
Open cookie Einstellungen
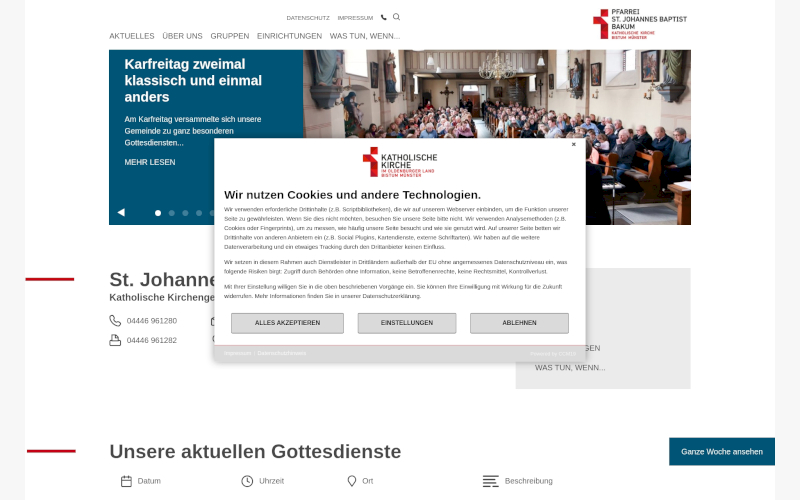coord(407,323)
